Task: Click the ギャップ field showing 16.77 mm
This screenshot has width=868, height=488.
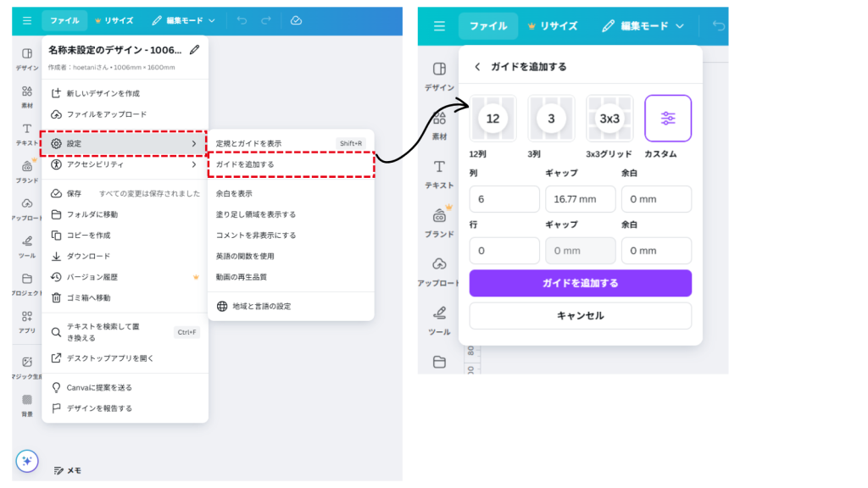Action: point(580,199)
